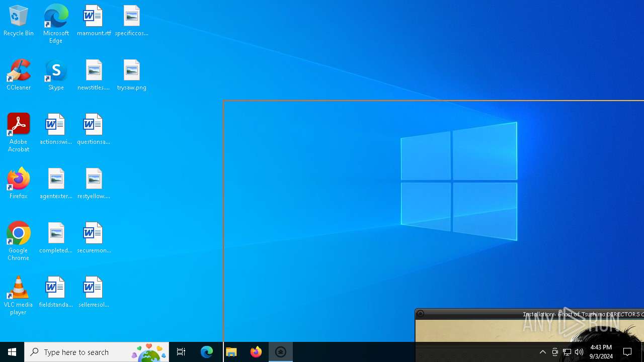This screenshot has width=644, height=362.
Task: Select the newstitles... image file
Action: coord(94,75)
